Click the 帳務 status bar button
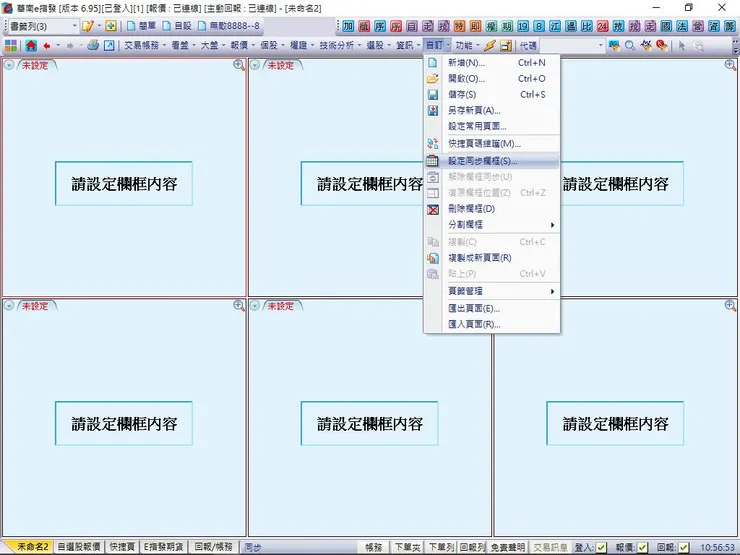The width and height of the screenshot is (740, 555). 373,547
